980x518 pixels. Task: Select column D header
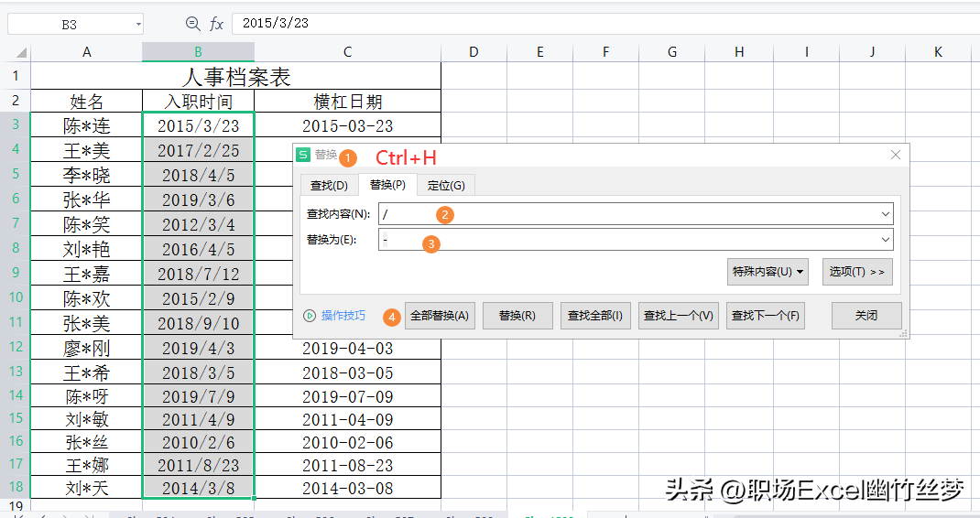tap(474, 52)
